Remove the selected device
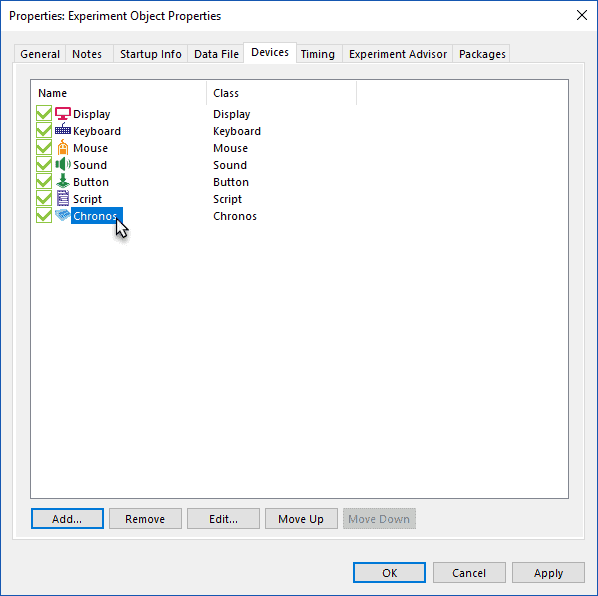Viewport: 598px width, 596px height. [145, 519]
